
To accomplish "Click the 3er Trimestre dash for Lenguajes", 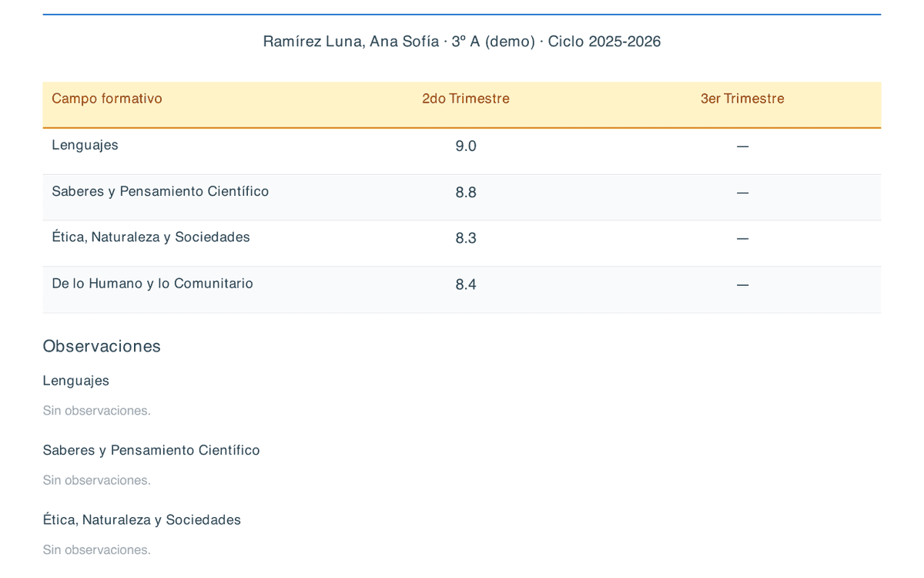I will tap(742, 146).
